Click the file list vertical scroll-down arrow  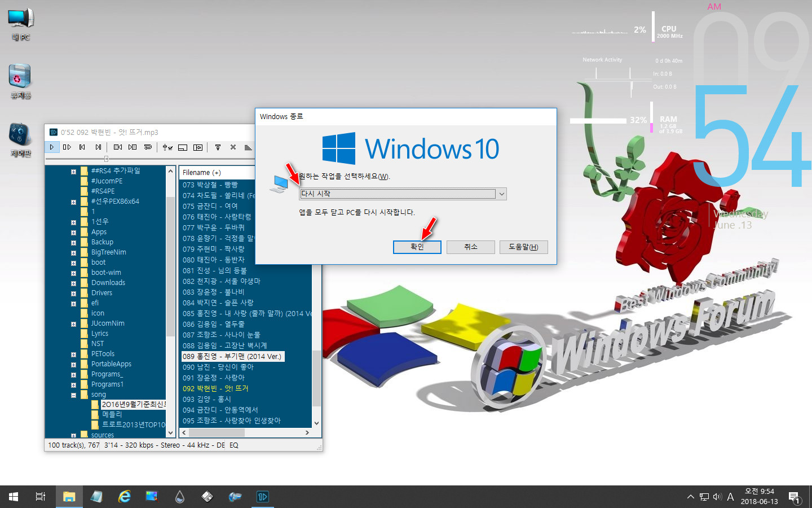click(x=316, y=423)
